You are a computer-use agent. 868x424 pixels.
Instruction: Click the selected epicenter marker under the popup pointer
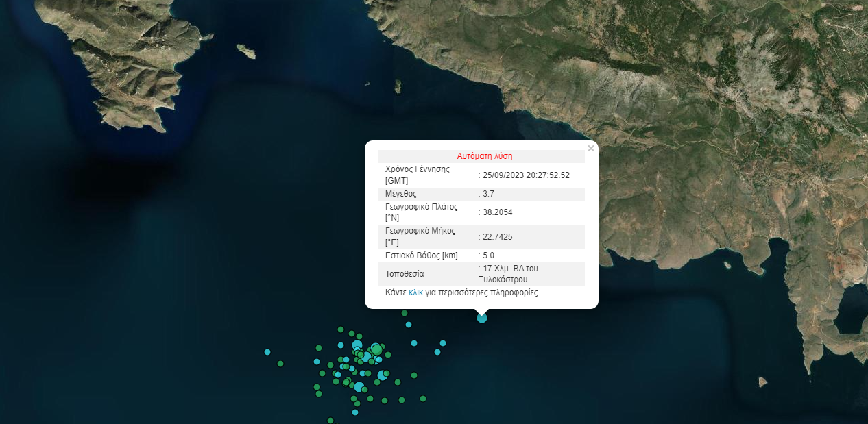tap(482, 317)
